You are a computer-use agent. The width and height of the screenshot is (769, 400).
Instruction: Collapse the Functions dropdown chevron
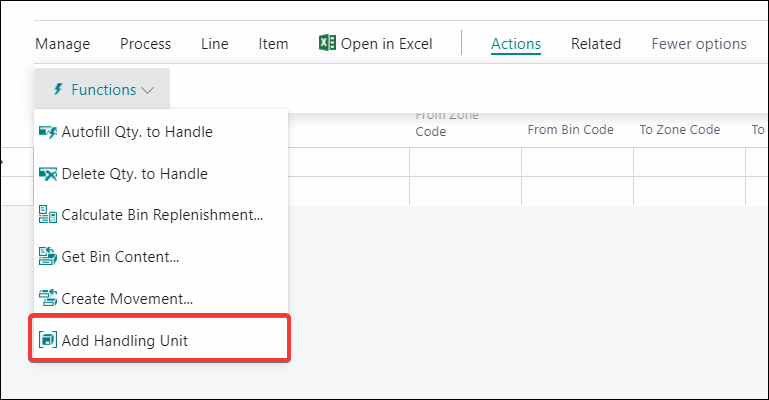click(148, 90)
